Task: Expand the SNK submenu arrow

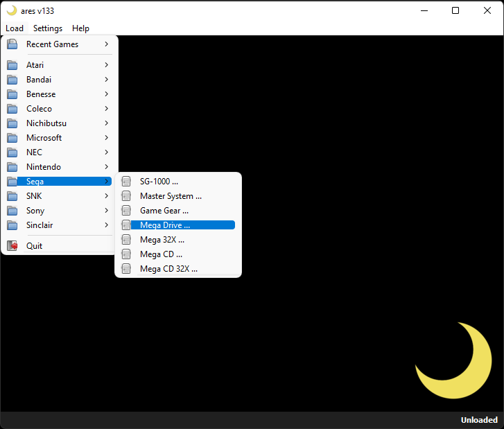Action: [x=106, y=196]
